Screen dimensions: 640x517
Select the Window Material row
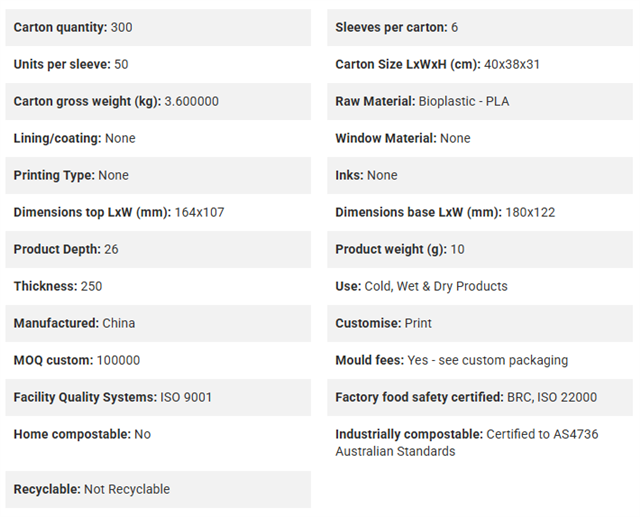click(480, 138)
